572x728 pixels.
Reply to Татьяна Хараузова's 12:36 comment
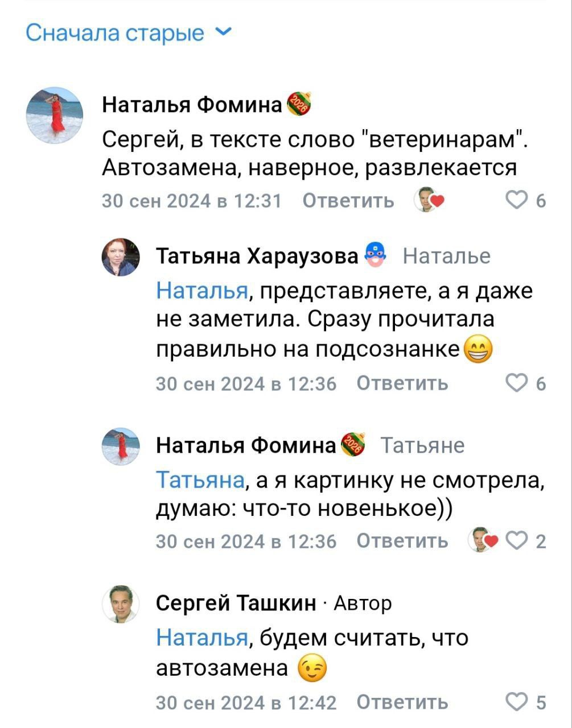click(402, 384)
